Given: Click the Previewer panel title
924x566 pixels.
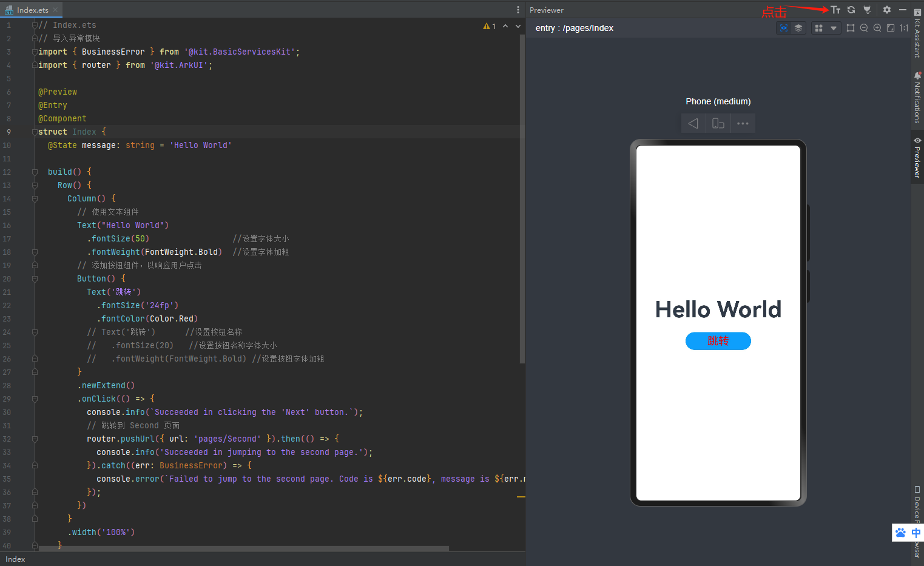Looking at the screenshot, I should coord(547,10).
